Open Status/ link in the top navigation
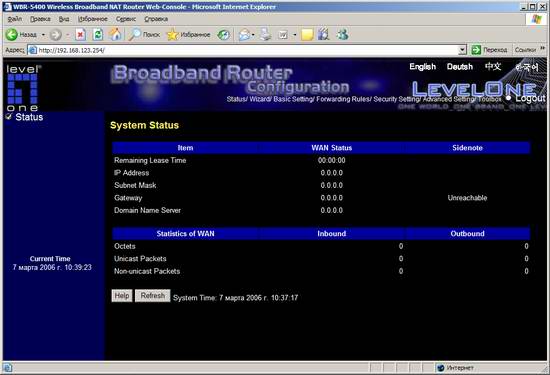550x375 pixels. point(237,99)
